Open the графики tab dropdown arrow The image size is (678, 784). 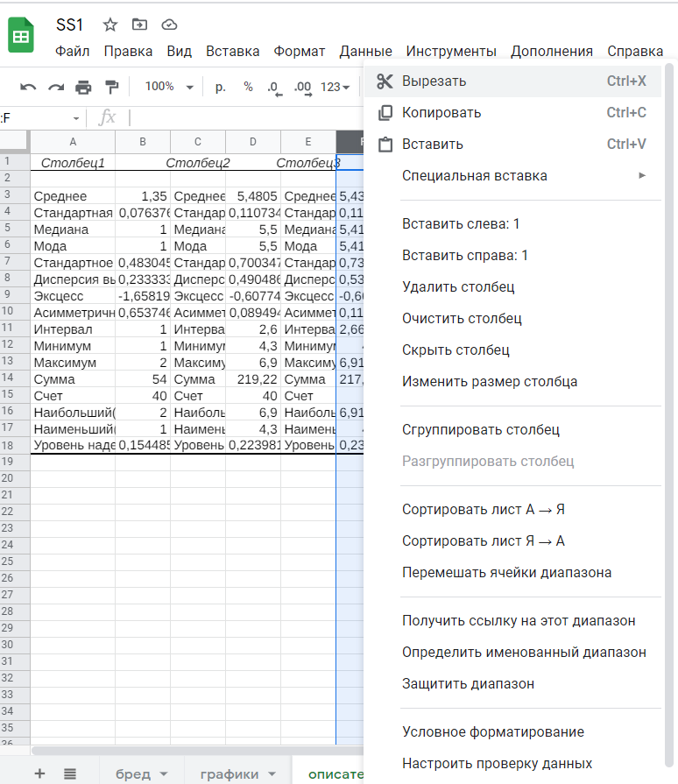272,774
